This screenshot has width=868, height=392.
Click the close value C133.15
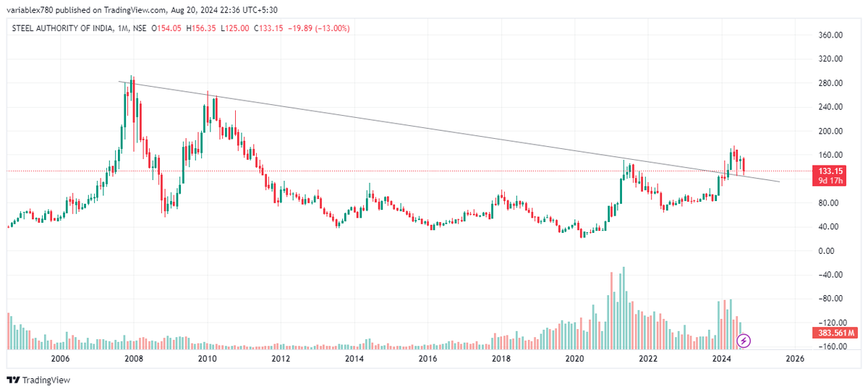coord(268,28)
